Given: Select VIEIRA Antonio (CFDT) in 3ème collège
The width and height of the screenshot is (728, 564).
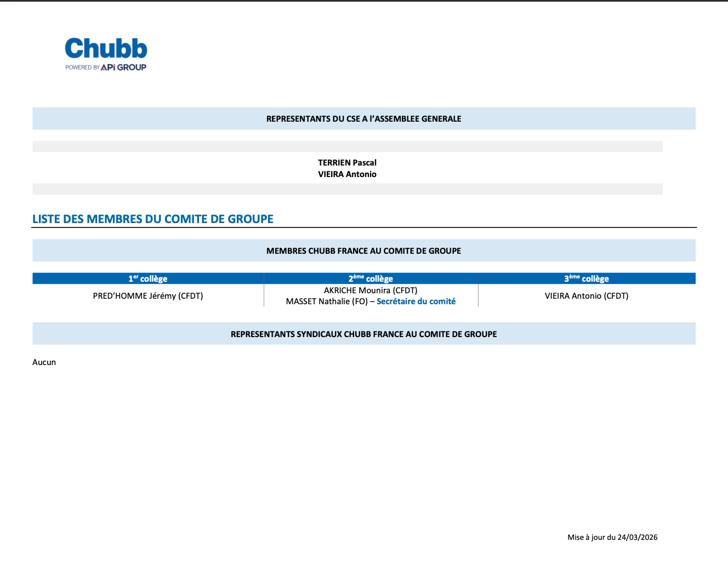Looking at the screenshot, I should [x=587, y=296].
